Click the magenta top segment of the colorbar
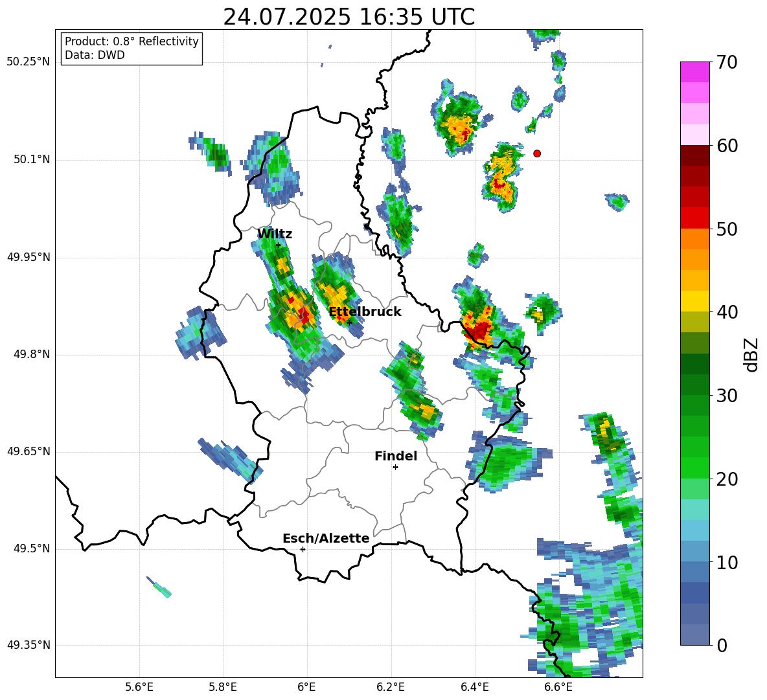This screenshot has width=767, height=700. [x=694, y=72]
